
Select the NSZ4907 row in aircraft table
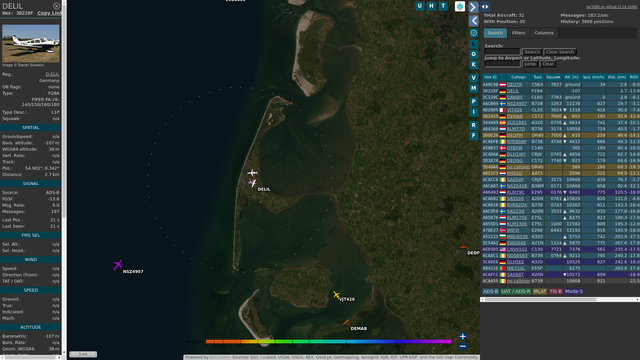[560, 104]
